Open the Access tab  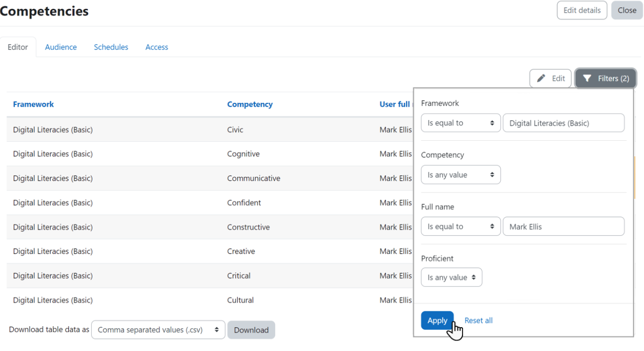[x=157, y=47]
